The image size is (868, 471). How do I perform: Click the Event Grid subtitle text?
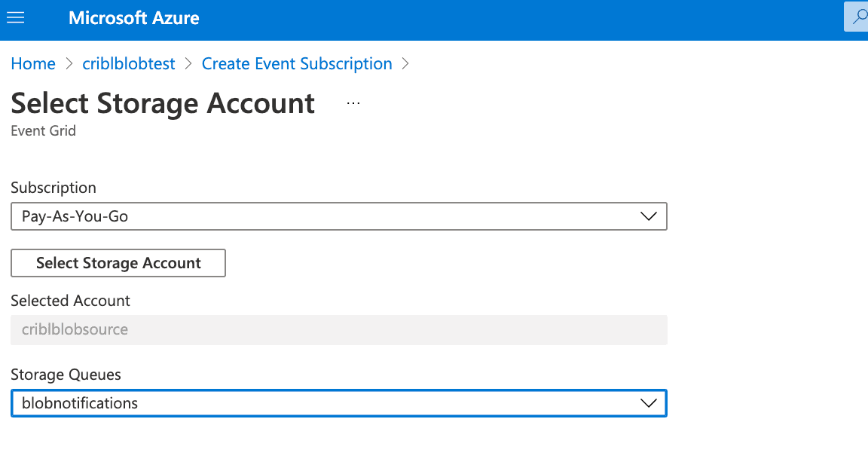(43, 130)
